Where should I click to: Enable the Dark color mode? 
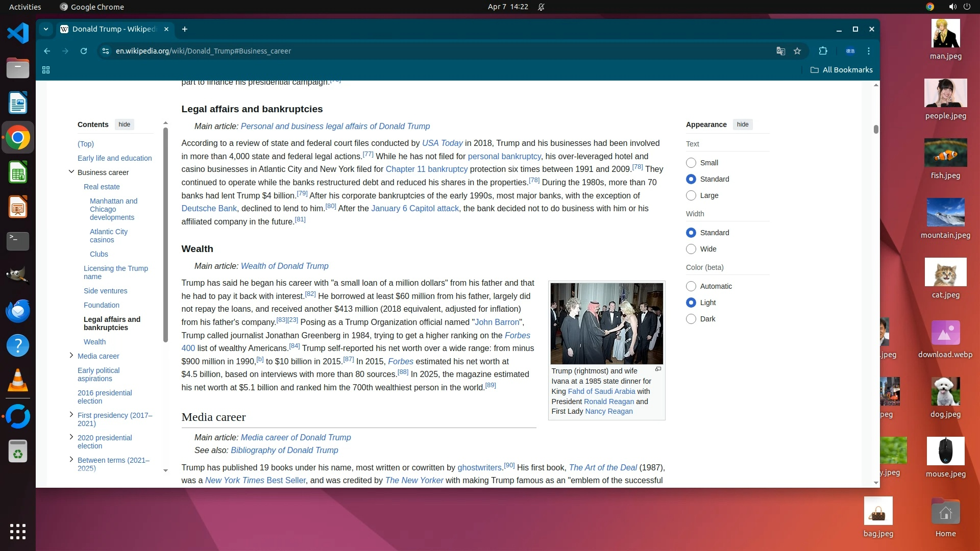691,319
